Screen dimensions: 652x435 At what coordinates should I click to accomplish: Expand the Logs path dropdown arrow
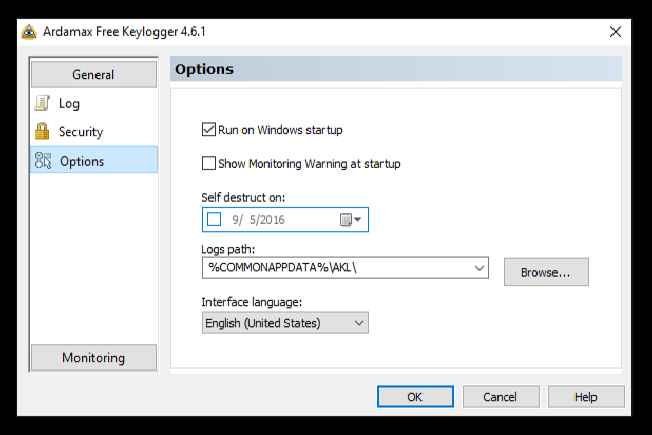click(479, 268)
